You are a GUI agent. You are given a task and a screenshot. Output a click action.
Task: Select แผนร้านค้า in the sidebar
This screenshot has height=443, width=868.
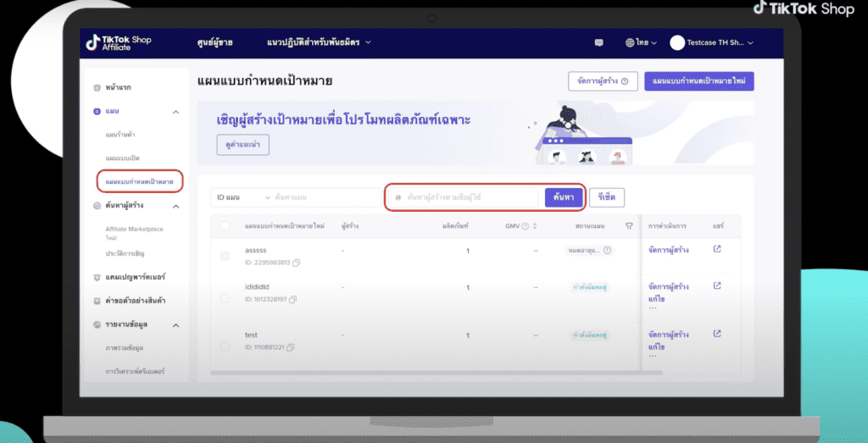[x=120, y=135]
